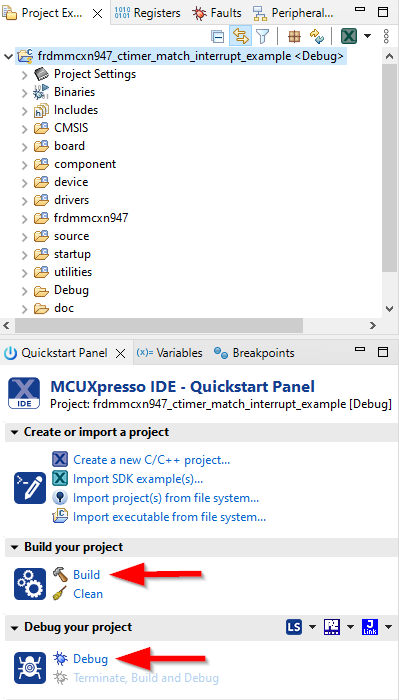Expand the source folder chevron

[25, 237]
